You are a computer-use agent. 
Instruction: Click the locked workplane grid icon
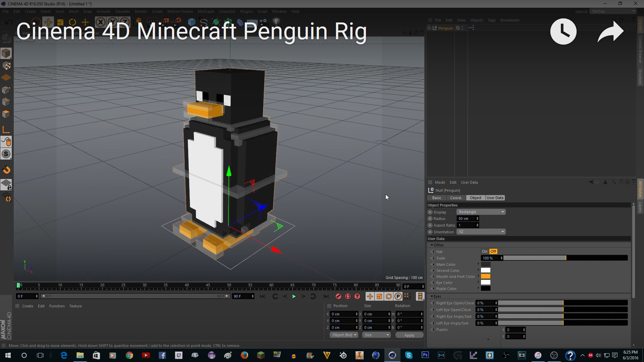6,184
